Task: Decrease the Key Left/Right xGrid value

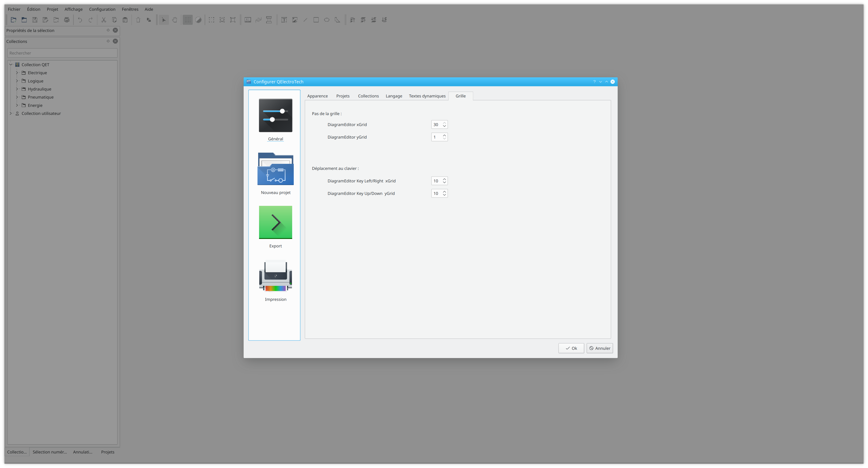Action: (445, 183)
